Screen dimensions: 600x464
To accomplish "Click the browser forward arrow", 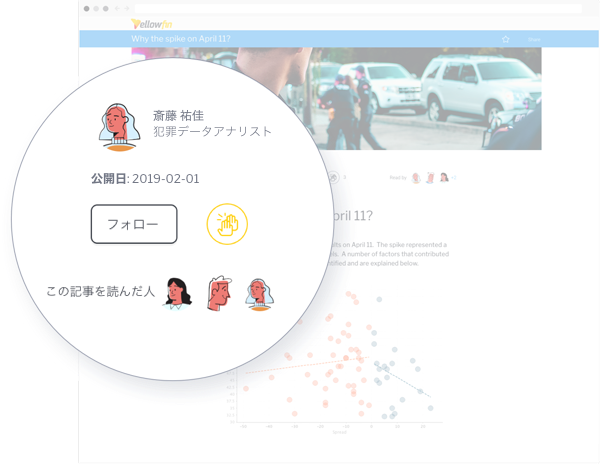I will point(126,7).
